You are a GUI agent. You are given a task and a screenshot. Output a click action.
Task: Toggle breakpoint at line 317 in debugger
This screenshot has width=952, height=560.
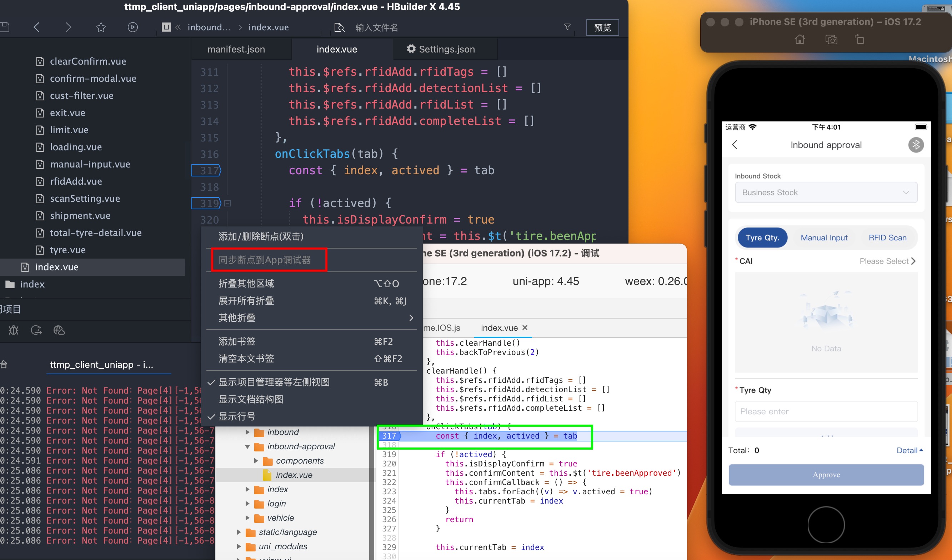tap(389, 436)
